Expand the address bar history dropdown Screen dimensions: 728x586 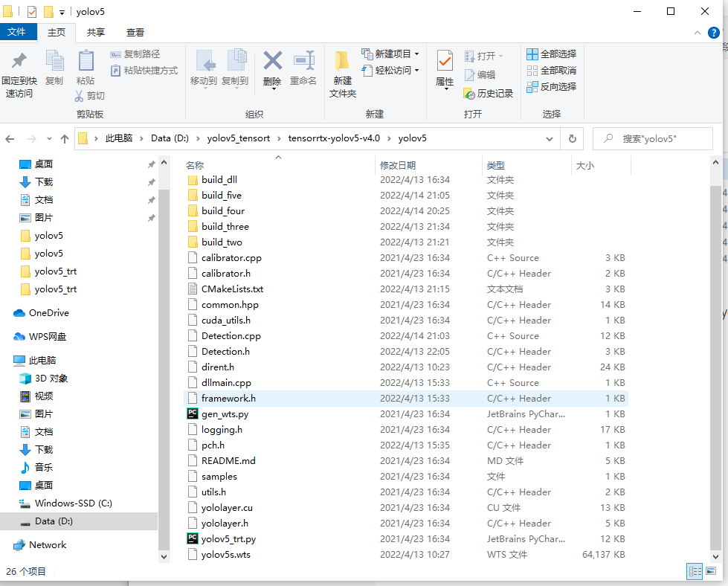tap(550, 139)
